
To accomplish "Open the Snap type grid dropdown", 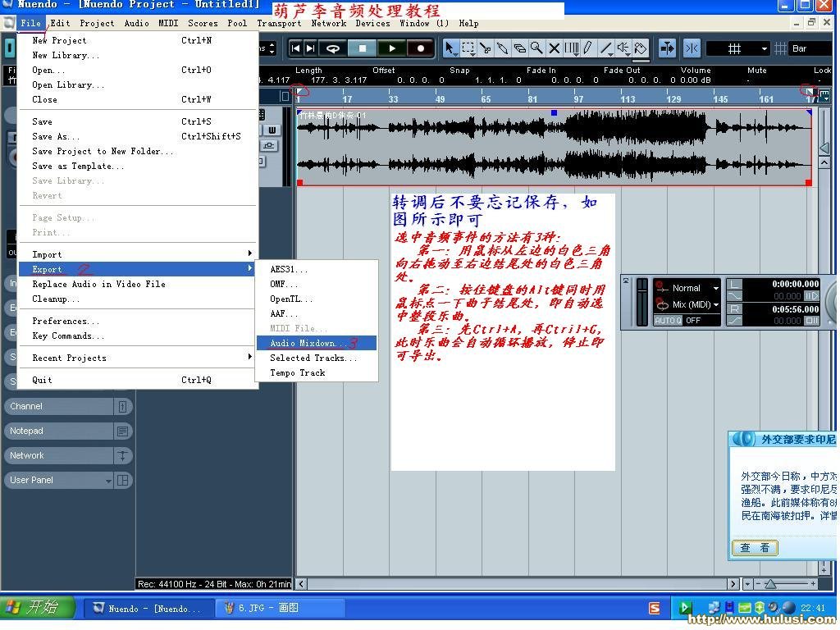I will click(739, 48).
